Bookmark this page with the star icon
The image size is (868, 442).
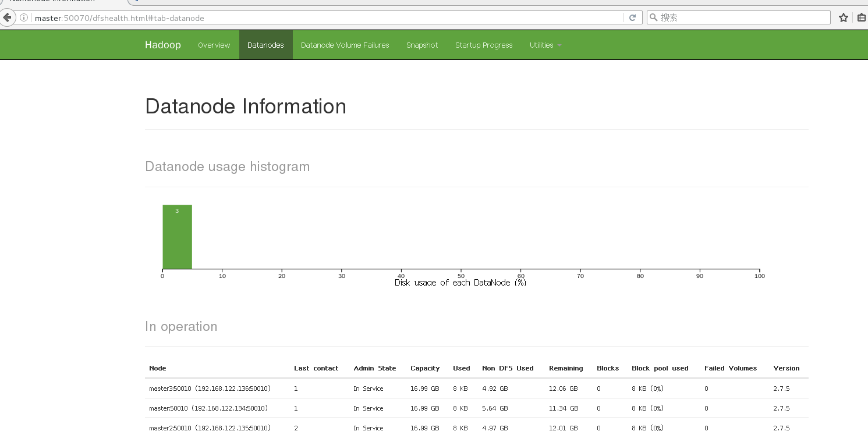click(x=843, y=18)
